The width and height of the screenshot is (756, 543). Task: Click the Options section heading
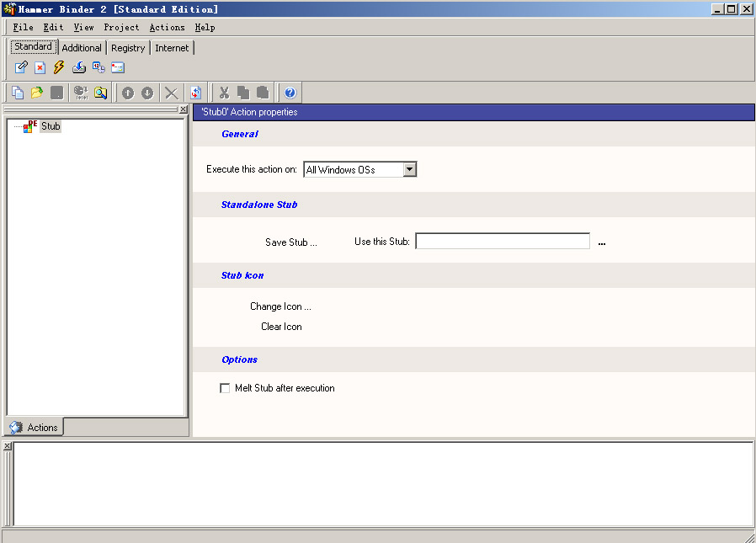click(240, 359)
